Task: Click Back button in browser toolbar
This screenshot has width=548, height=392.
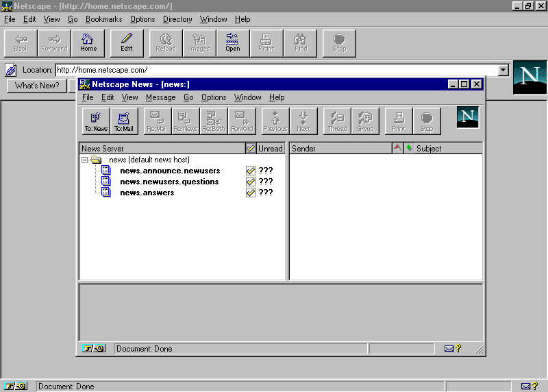Action: tap(21, 43)
